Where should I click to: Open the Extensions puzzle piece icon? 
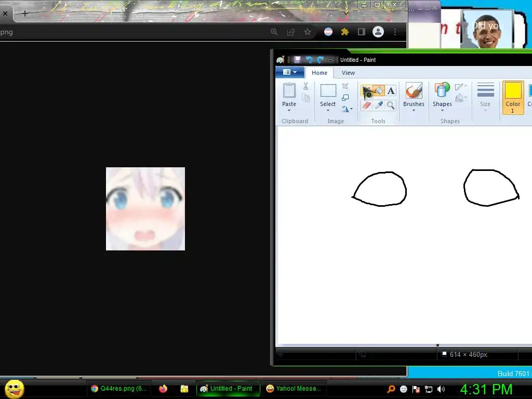click(x=345, y=32)
